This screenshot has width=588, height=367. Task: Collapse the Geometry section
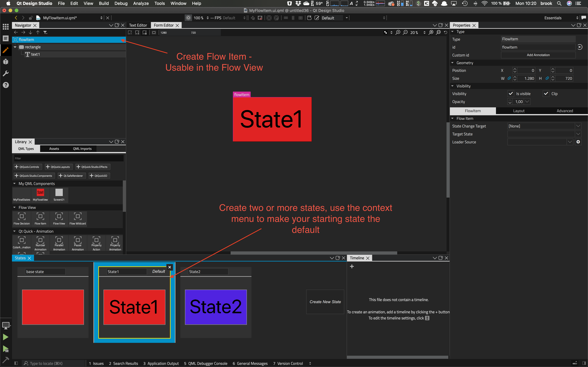[x=452, y=63]
